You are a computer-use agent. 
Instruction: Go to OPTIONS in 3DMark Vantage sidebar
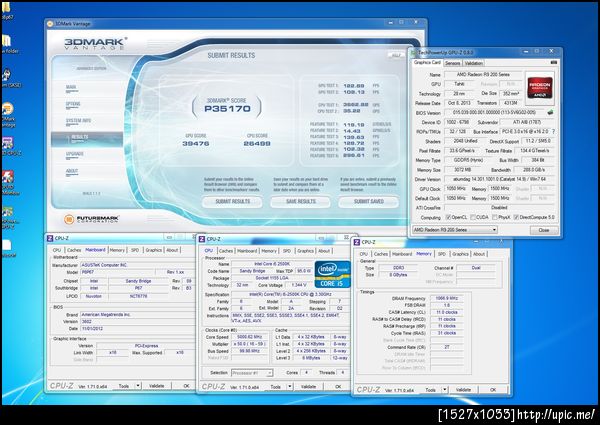point(73,104)
